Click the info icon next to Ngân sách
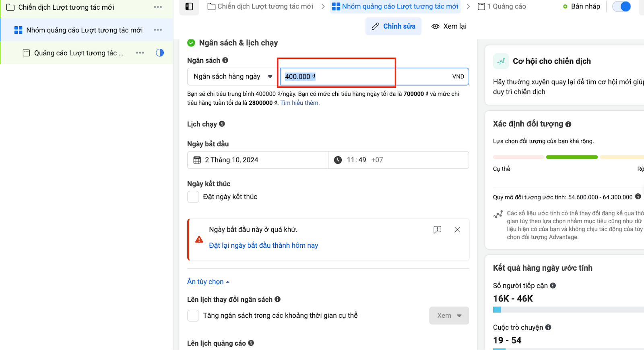This screenshot has height=350, width=644. tap(225, 60)
